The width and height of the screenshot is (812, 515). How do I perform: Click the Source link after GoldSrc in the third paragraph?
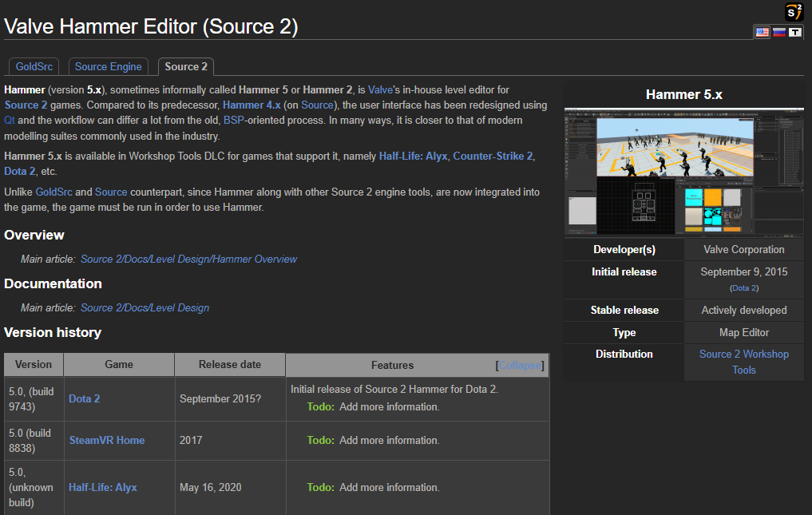coord(111,192)
